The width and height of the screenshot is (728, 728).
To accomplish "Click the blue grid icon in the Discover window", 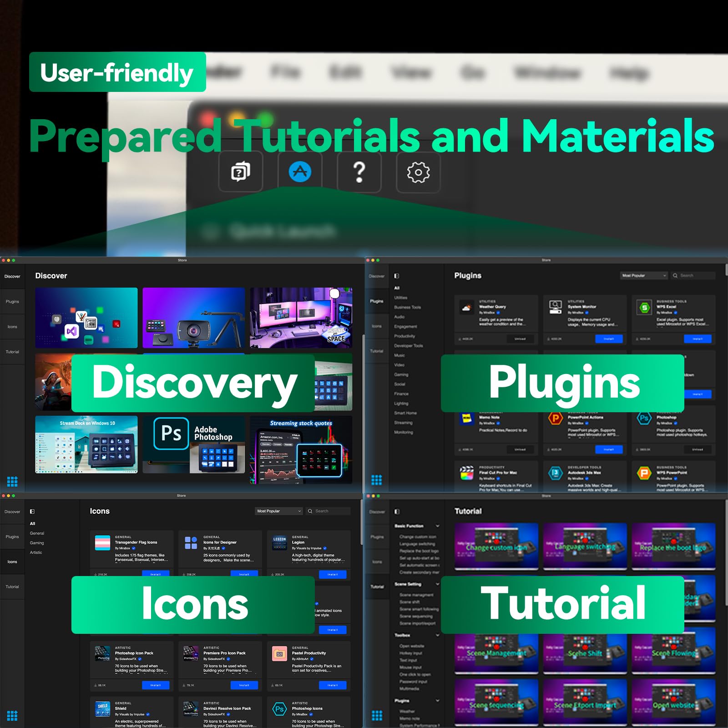I will (x=12, y=481).
